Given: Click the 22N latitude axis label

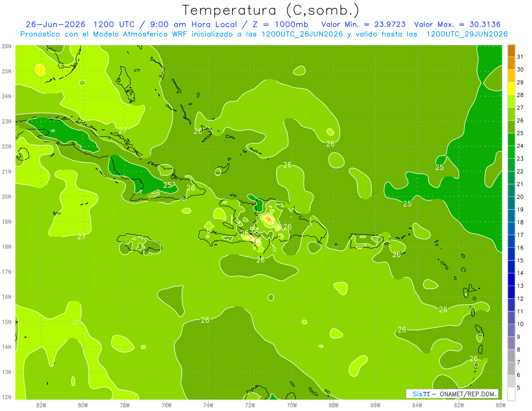Looking at the screenshot, I should click(6, 146).
